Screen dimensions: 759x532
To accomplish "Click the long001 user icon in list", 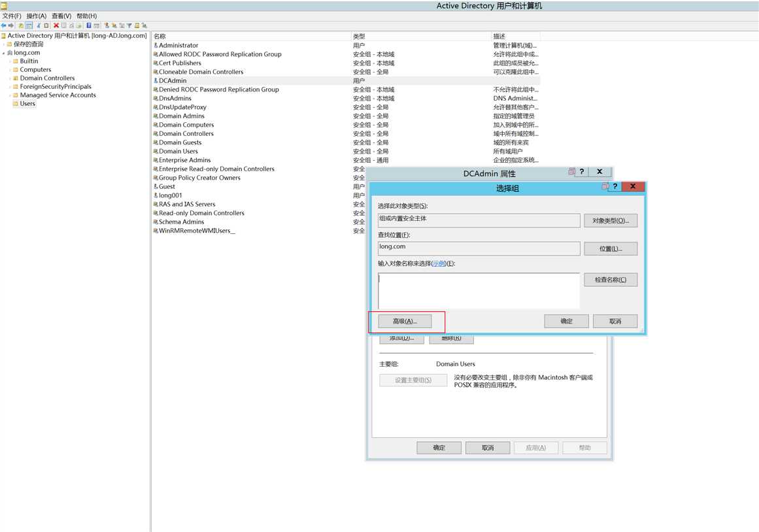I will [156, 195].
